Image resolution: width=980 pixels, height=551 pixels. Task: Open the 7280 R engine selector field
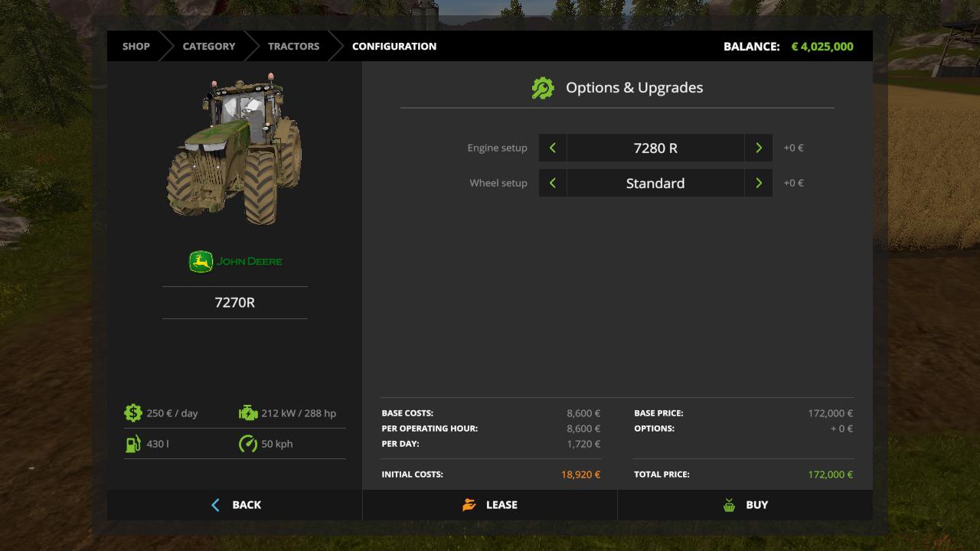click(x=655, y=148)
